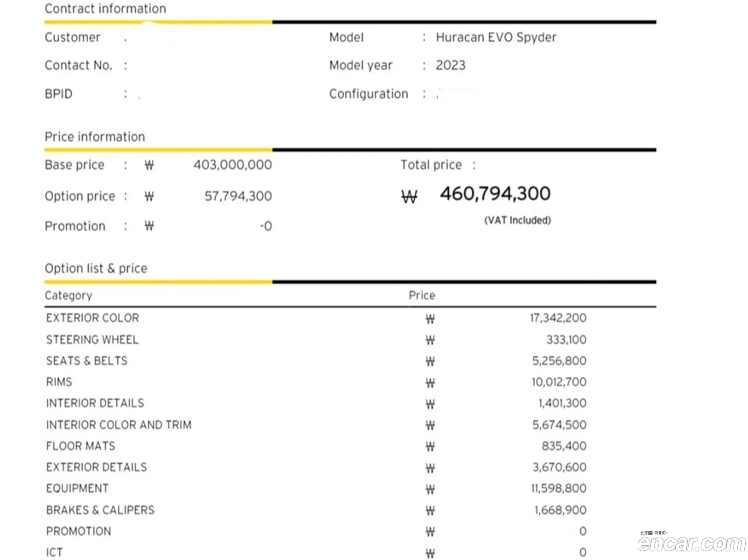Click the 'EXTERIOR COLOR' row label
Image resolution: width=748 pixels, height=560 pixels.
92,318
